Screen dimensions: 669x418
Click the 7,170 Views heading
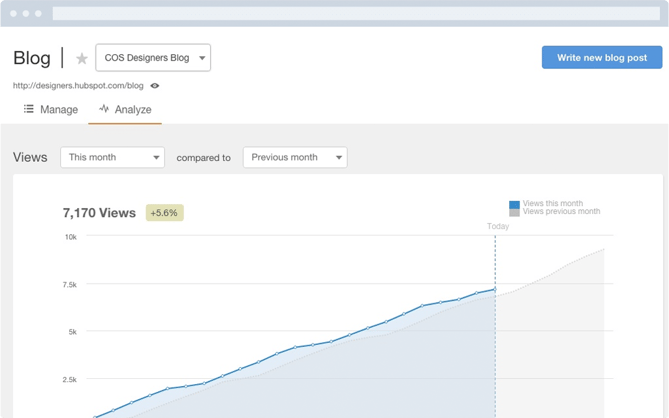coord(99,213)
